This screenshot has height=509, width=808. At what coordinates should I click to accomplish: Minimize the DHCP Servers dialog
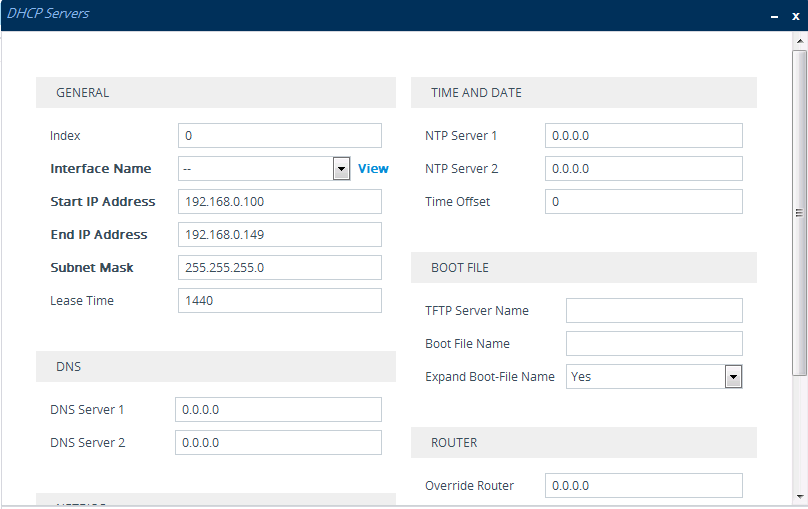pos(773,16)
